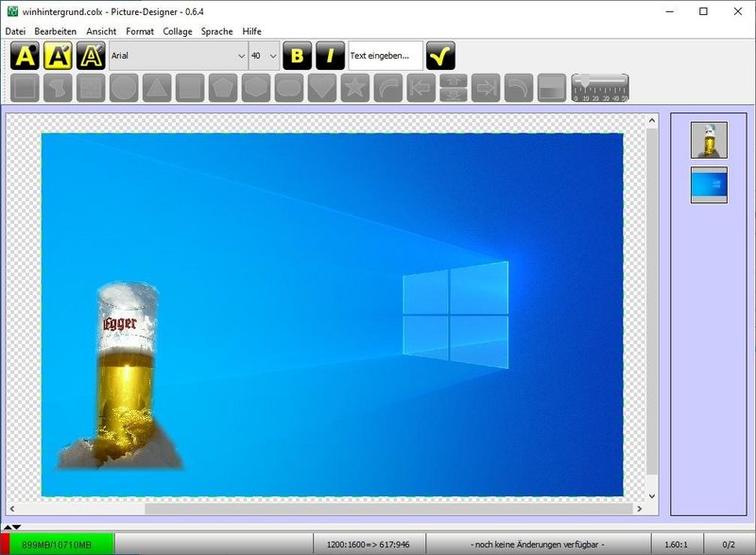
Task: Open the Collage menu
Action: coord(178,31)
